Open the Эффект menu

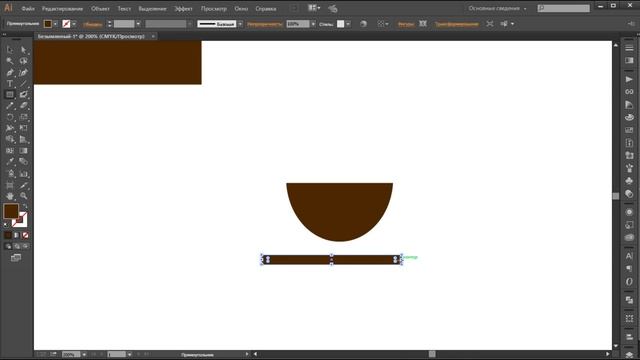(x=183, y=9)
